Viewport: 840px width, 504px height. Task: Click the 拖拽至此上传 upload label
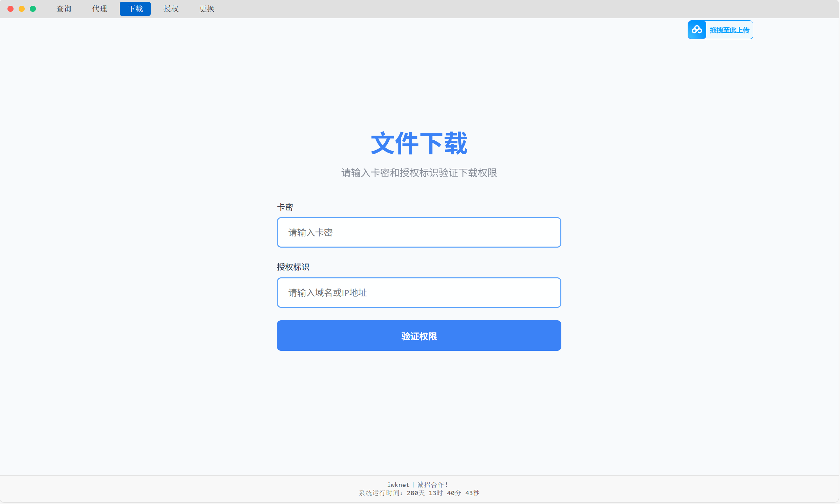[x=729, y=30]
